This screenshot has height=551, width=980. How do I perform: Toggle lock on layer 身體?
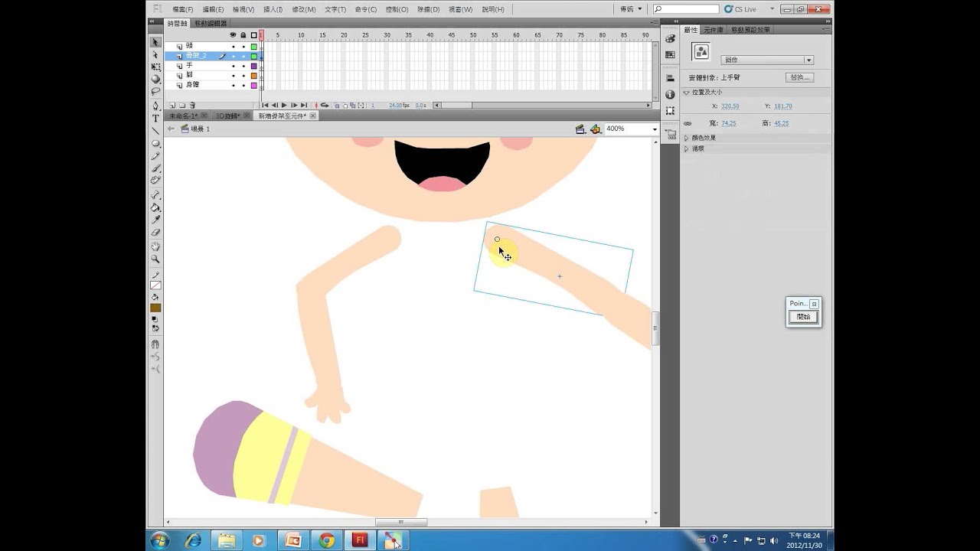(x=243, y=85)
